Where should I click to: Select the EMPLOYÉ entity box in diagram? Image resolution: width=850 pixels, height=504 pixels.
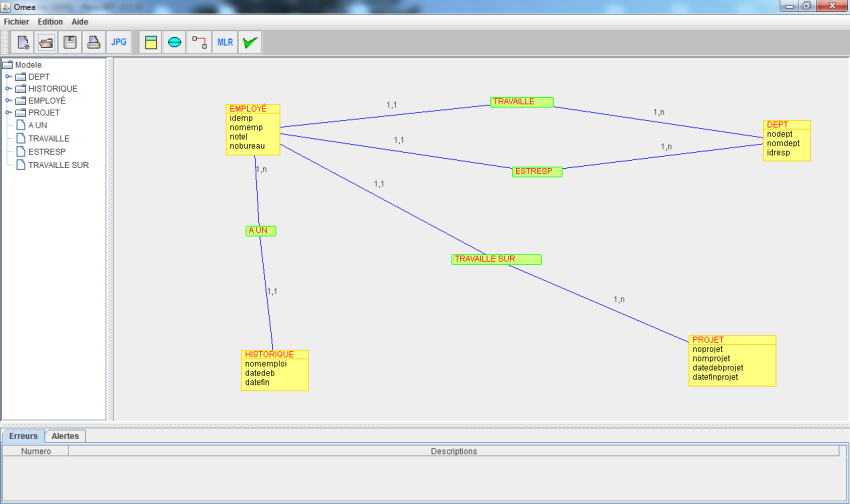[253, 128]
